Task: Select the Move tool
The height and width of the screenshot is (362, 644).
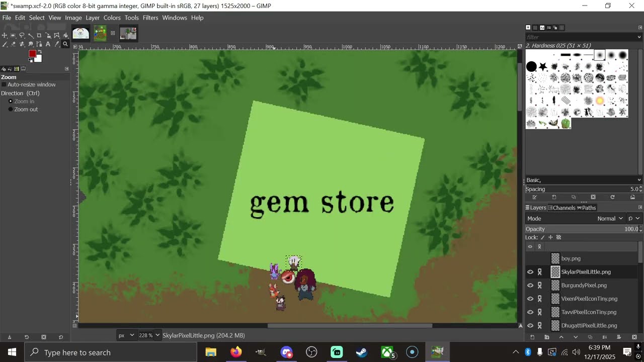Action: tap(5, 35)
